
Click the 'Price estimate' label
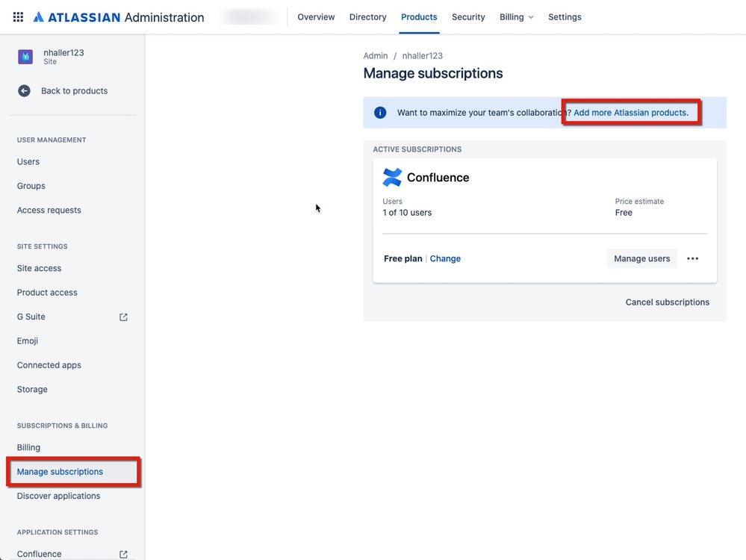639,202
